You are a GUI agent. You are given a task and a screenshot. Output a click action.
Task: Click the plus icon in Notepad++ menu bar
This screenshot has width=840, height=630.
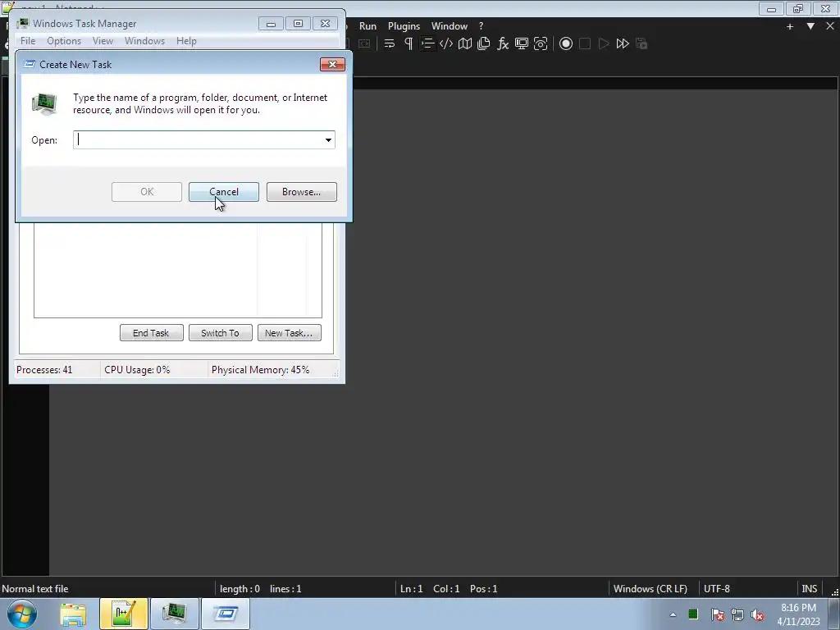click(x=790, y=26)
